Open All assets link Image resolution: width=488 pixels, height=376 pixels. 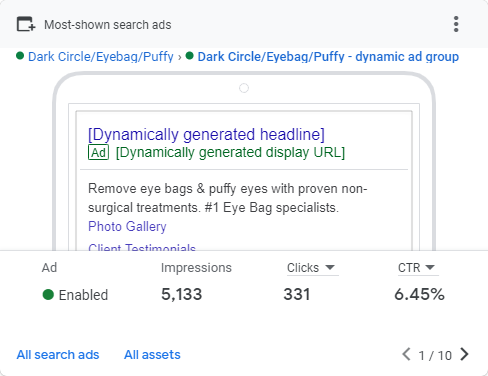[152, 355]
